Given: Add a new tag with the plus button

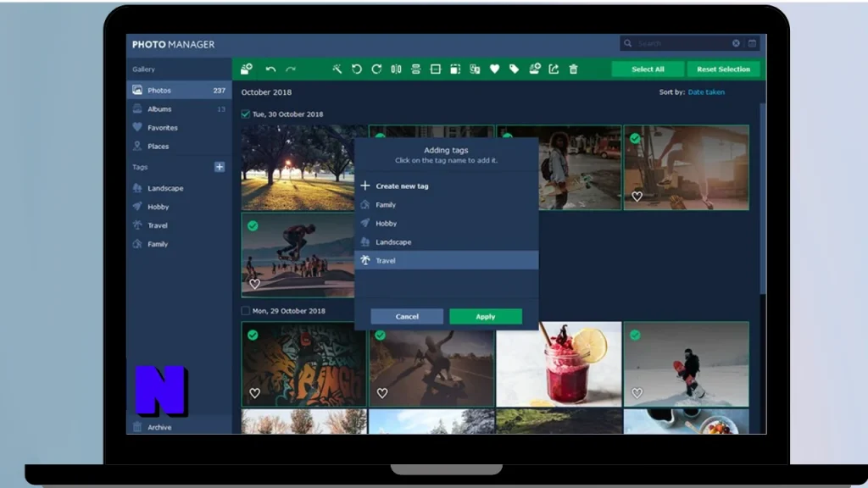Looking at the screenshot, I should (220, 167).
